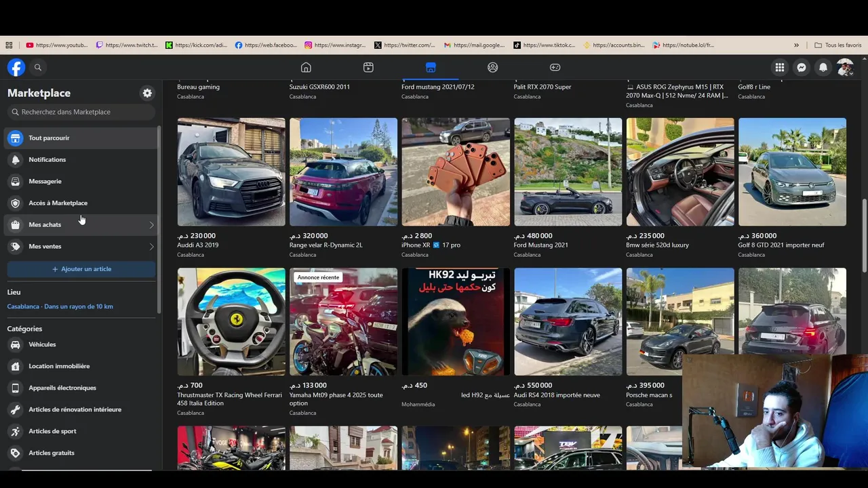Open the Facebook menu grid icon

(780, 67)
